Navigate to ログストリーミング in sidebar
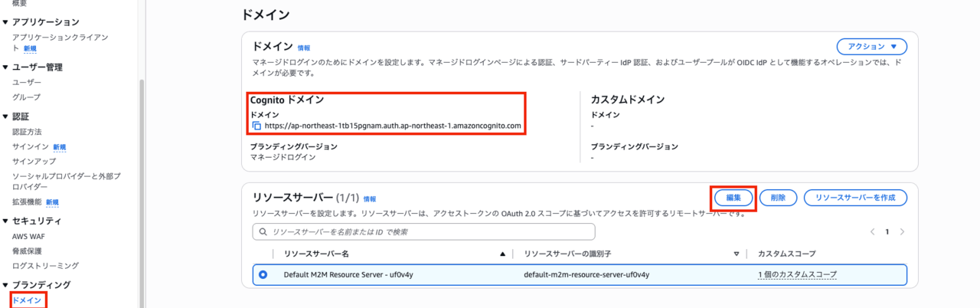Screen dimensions: 980x308 pyautogui.click(x=45, y=266)
